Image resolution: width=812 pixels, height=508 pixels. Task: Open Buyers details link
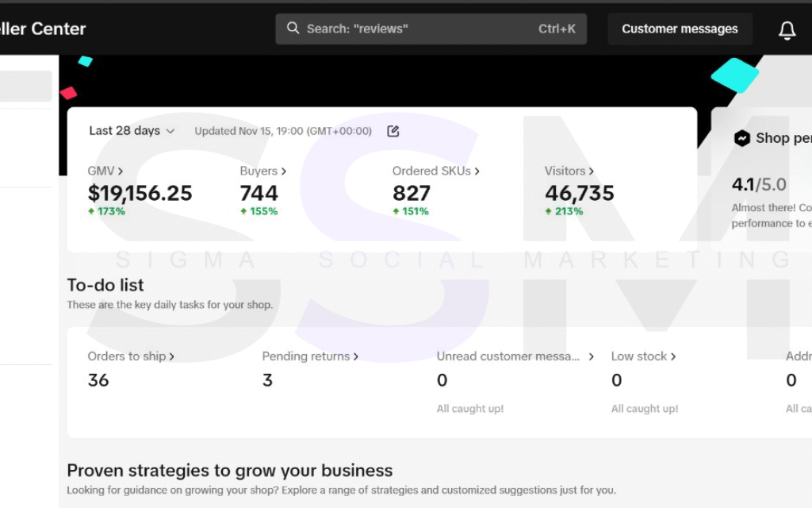click(262, 171)
